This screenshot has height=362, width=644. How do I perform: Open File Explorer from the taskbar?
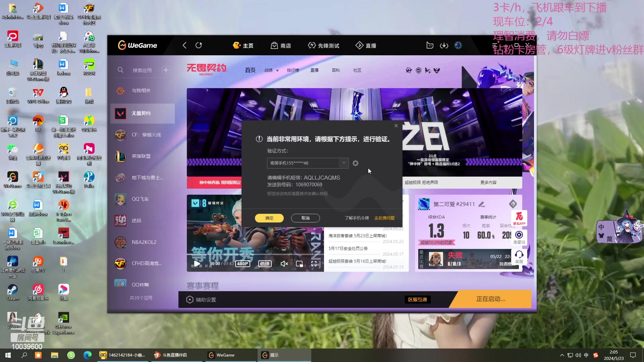tap(54, 355)
